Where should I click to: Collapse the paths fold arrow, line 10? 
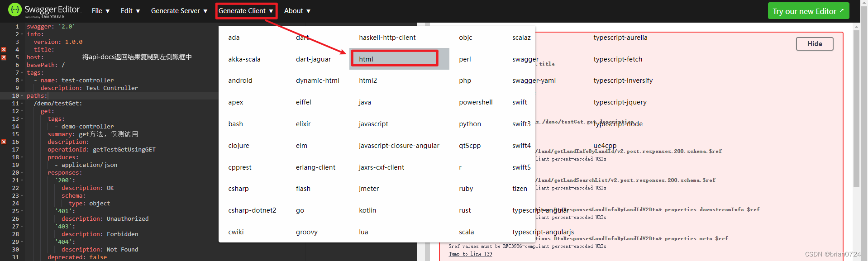(x=22, y=96)
